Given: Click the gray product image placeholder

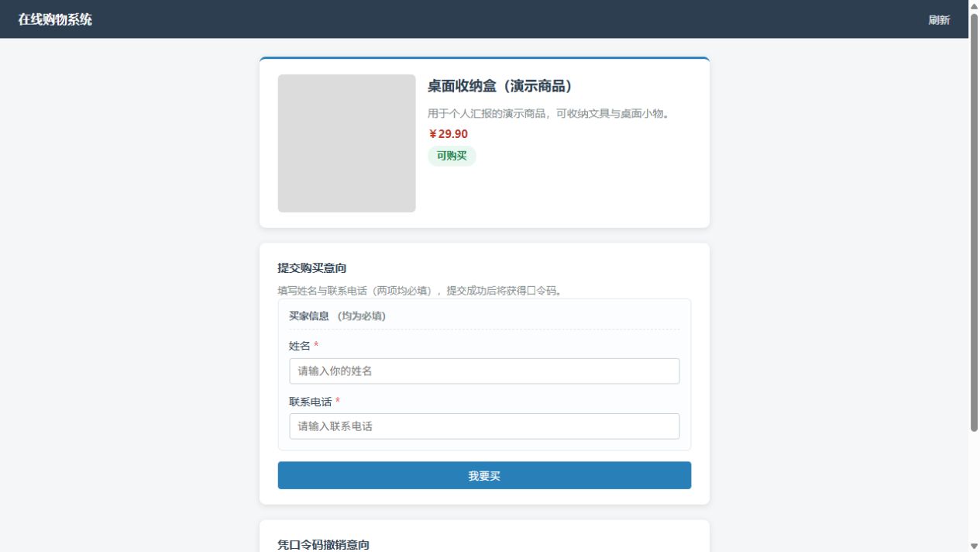Looking at the screenshot, I should 346,143.
